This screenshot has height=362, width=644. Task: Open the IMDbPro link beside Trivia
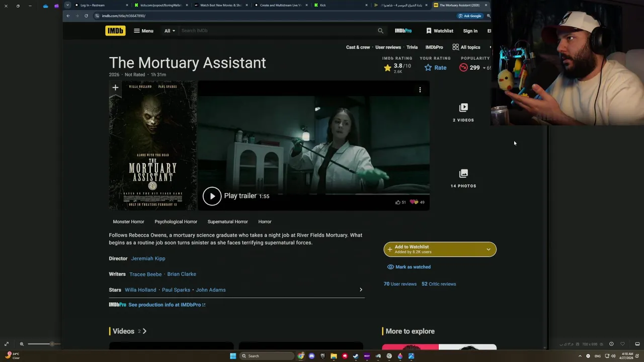pyautogui.click(x=434, y=47)
